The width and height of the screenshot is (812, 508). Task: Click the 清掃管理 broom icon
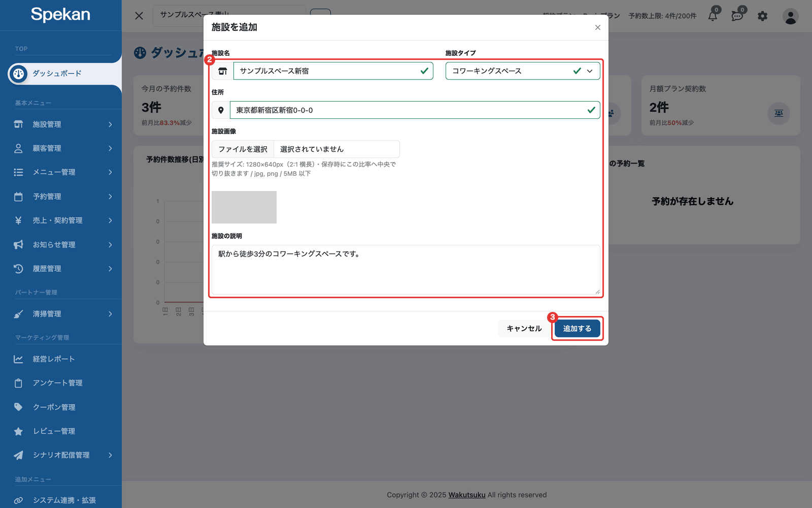click(18, 314)
